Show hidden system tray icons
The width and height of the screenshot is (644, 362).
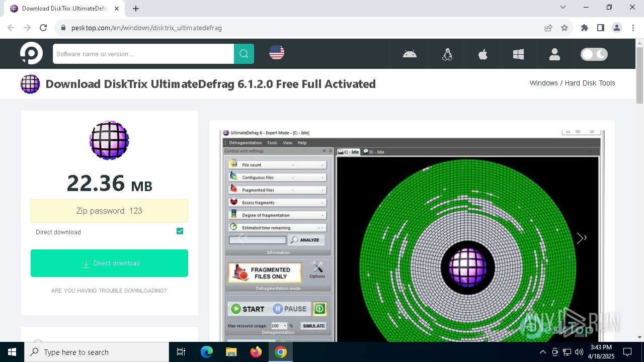coord(542,352)
